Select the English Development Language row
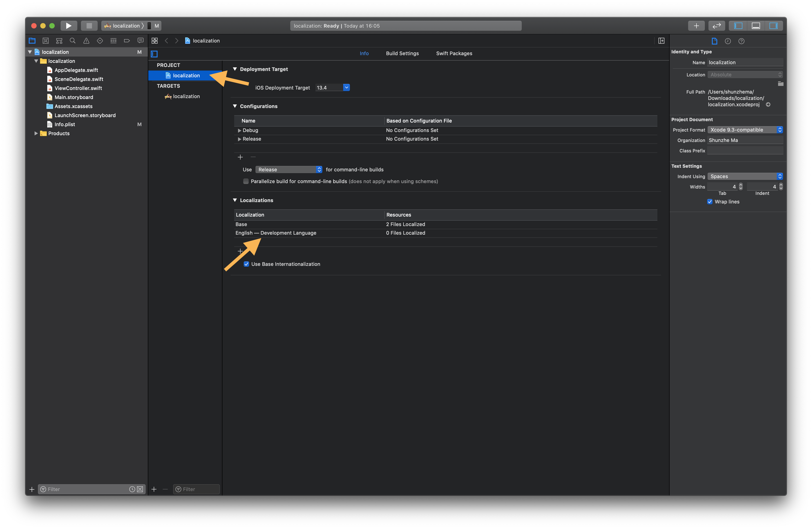Image resolution: width=812 pixels, height=529 pixels. 446,233
